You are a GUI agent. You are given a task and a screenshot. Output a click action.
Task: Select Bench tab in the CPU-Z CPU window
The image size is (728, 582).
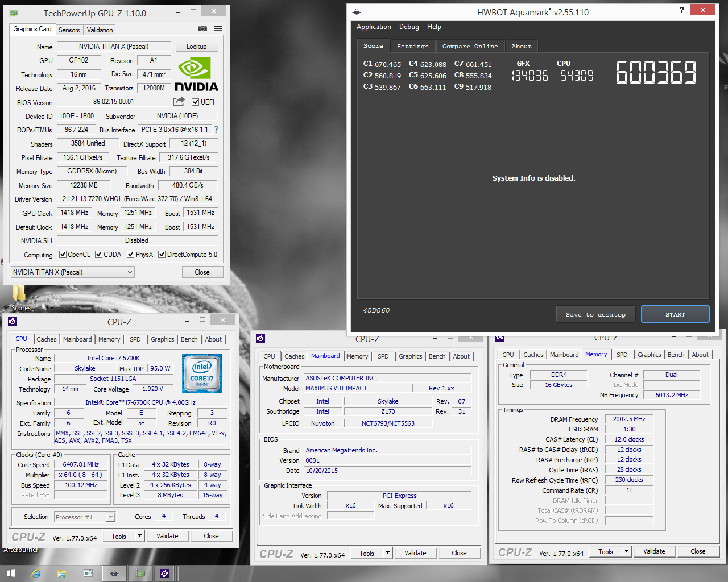click(189, 339)
